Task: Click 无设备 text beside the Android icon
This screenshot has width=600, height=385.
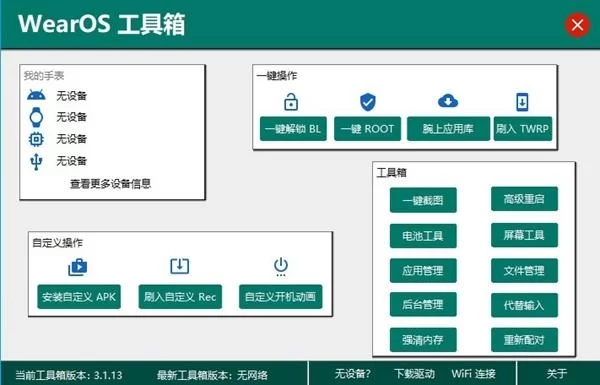Action: coord(72,96)
